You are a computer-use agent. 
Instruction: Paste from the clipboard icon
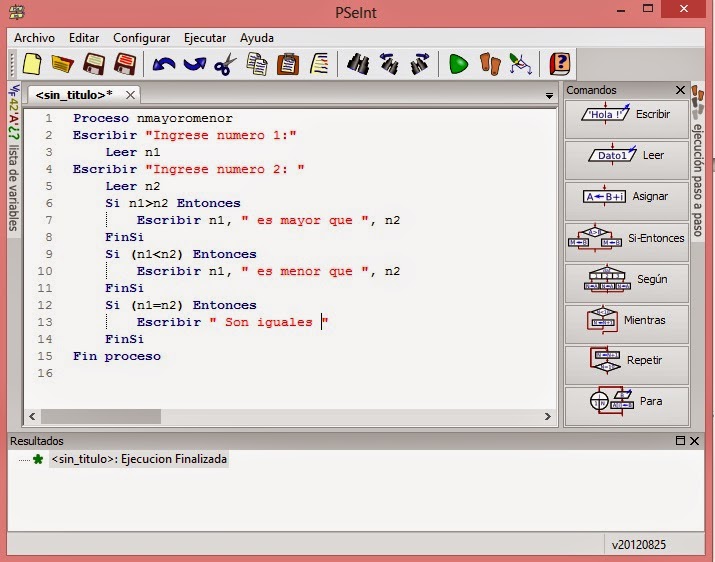pos(288,64)
